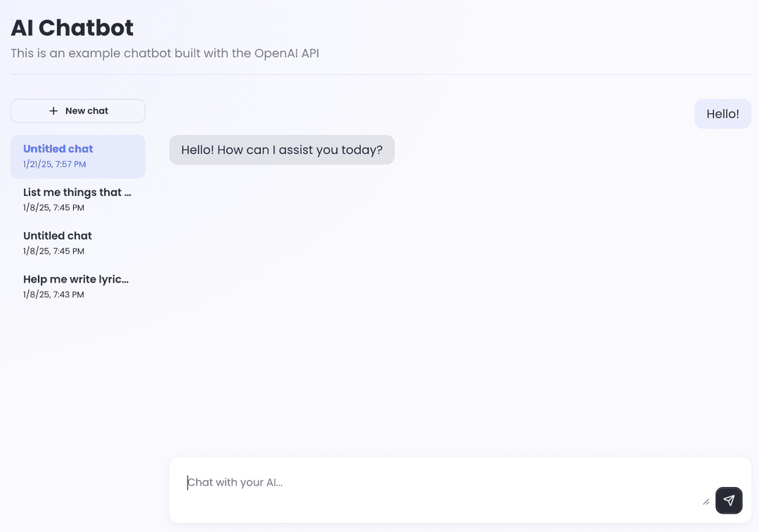Click the textarea resize grip icon

(x=706, y=501)
